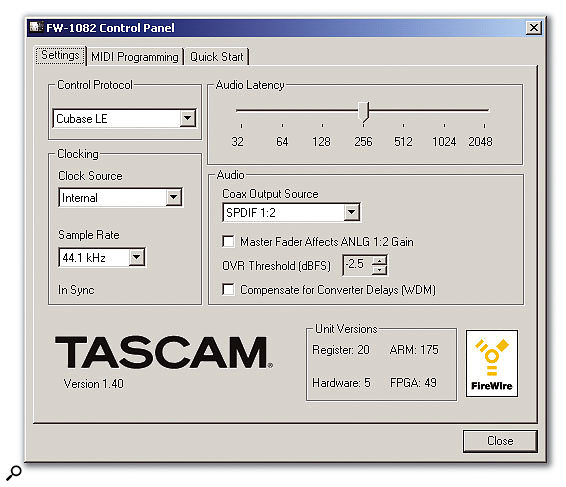
Task: Click the control panel title bar icon
Action: (x=36, y=27)
